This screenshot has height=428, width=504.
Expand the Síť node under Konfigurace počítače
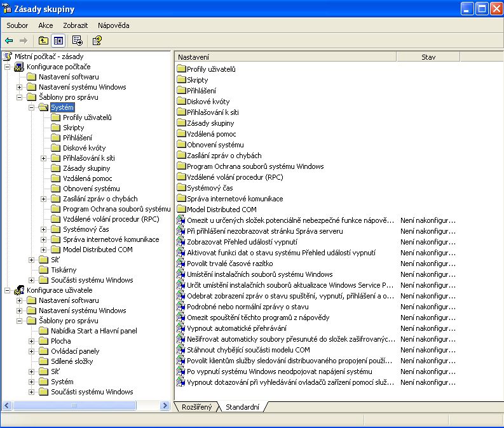(x=32, y=260)
